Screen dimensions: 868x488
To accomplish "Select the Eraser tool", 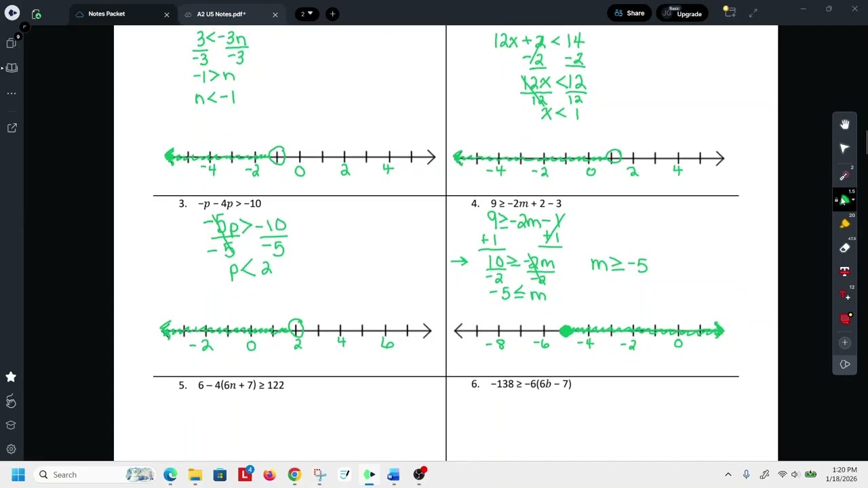I will coord(845,248).
